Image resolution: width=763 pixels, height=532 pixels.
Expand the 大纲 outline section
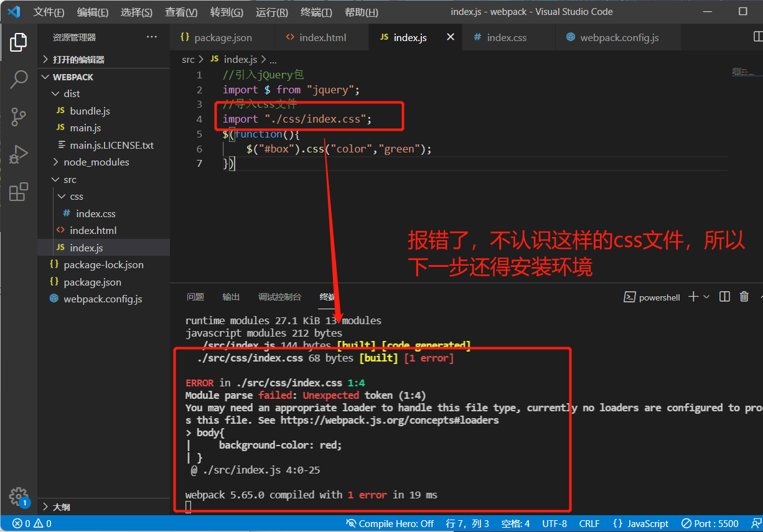(103, 506)
